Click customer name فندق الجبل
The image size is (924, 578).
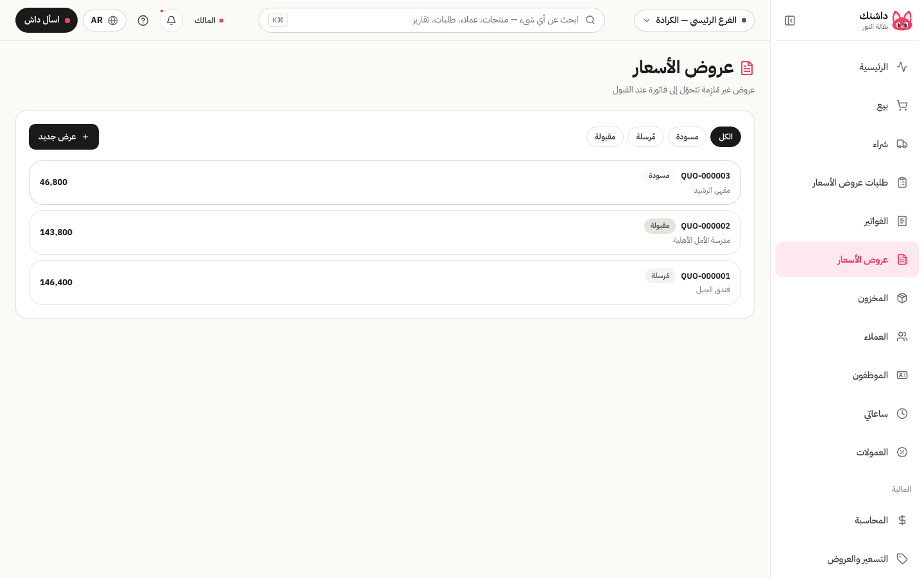[713, 290]
